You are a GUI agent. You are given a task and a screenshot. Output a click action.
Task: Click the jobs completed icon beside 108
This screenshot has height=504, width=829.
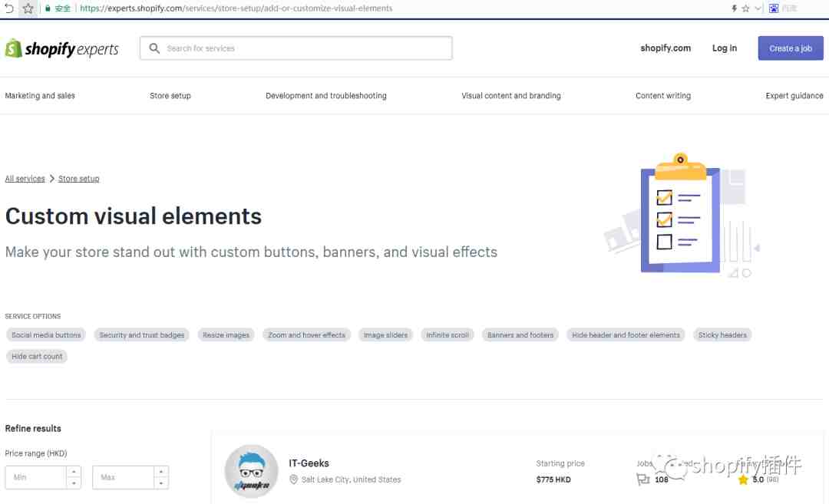pos(643,479)
